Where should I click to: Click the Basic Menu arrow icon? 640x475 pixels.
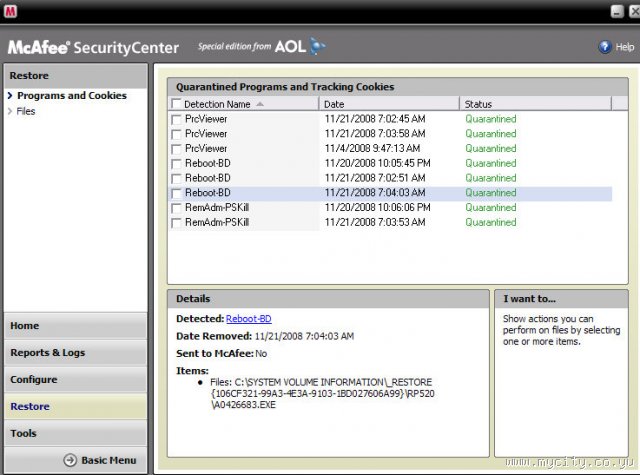(x=70, y=460)
